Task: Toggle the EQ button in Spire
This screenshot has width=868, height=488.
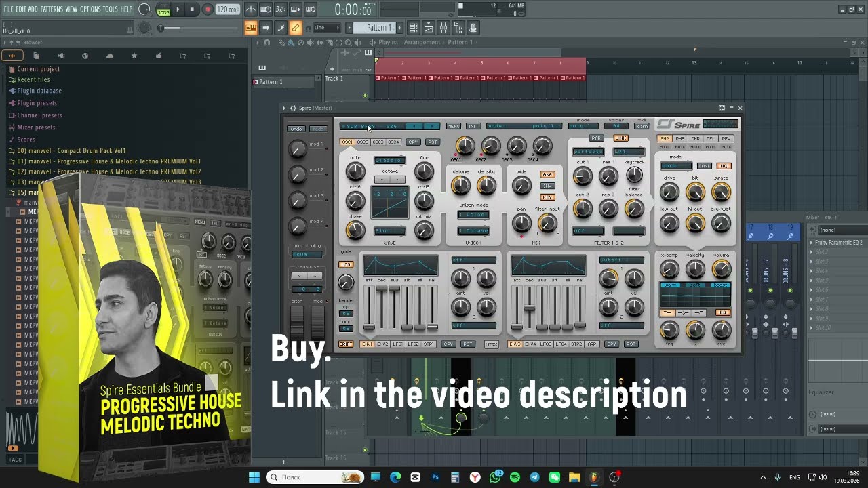Action: [x=722, y=312]
